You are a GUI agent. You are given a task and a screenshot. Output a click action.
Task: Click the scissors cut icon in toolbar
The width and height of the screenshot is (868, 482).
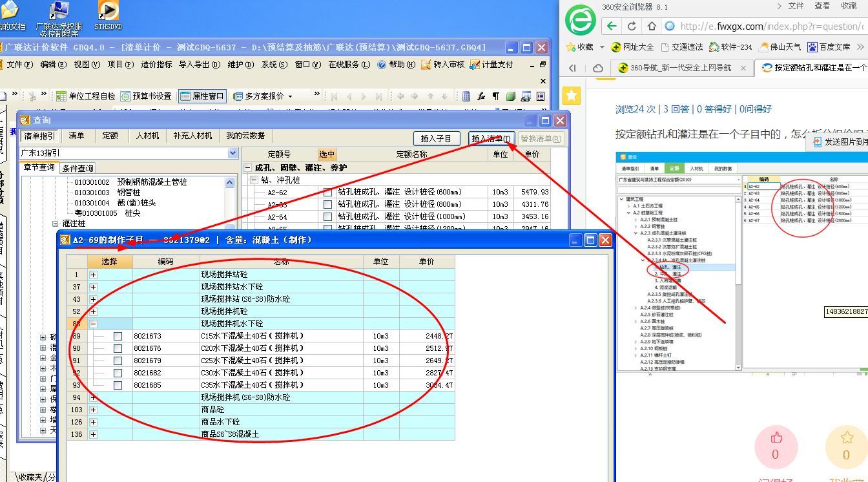click(x=32, y=96)
